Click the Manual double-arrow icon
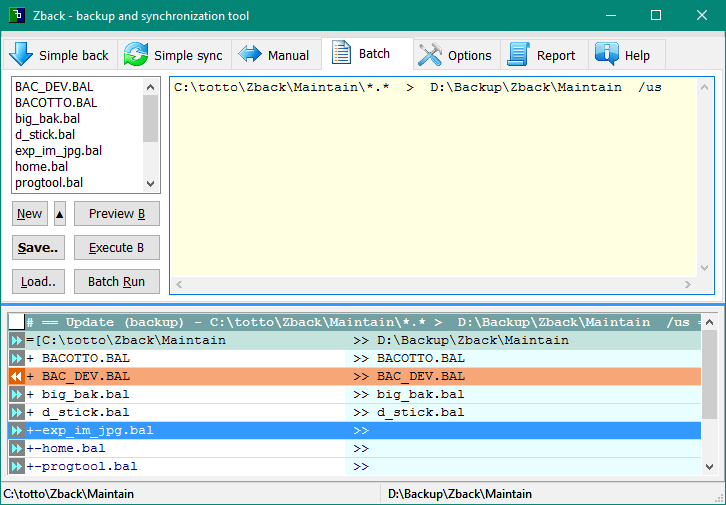726x505 pixels. 250,54
